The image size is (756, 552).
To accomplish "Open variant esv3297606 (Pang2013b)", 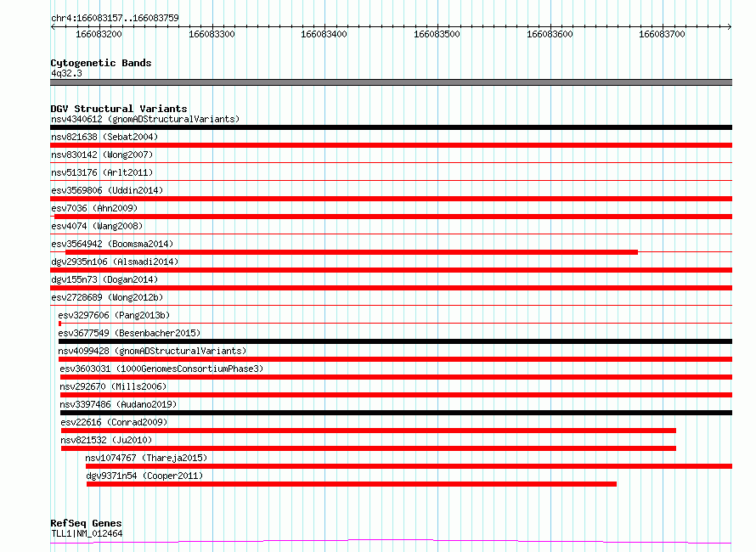I will (x=115, y=315).
